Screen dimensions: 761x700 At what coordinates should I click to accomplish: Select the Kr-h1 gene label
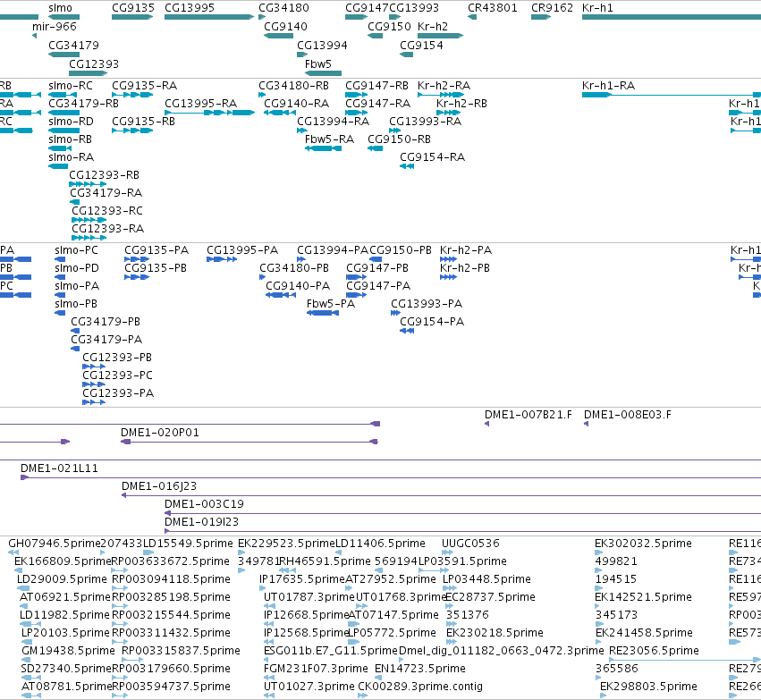tap(597, 8)
